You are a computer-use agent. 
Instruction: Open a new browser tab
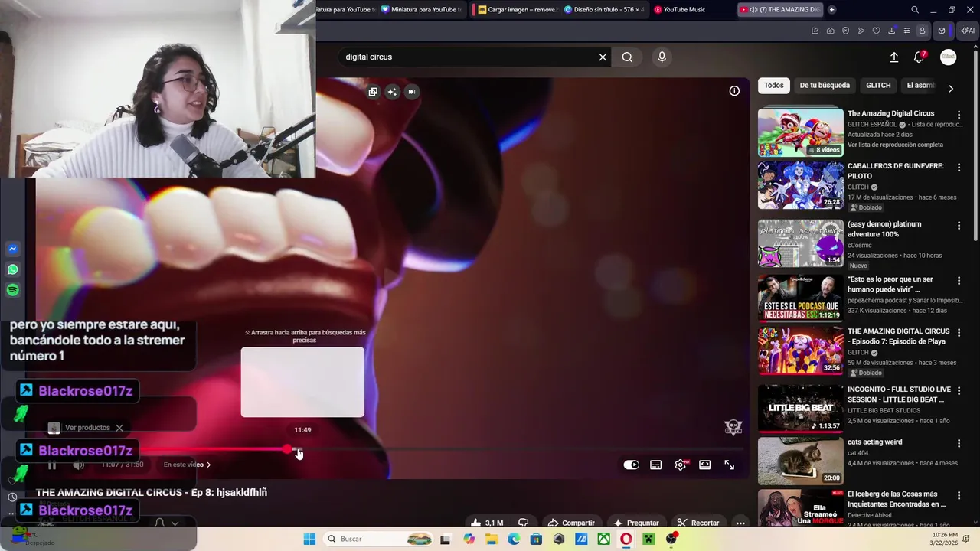click(831, 9)
